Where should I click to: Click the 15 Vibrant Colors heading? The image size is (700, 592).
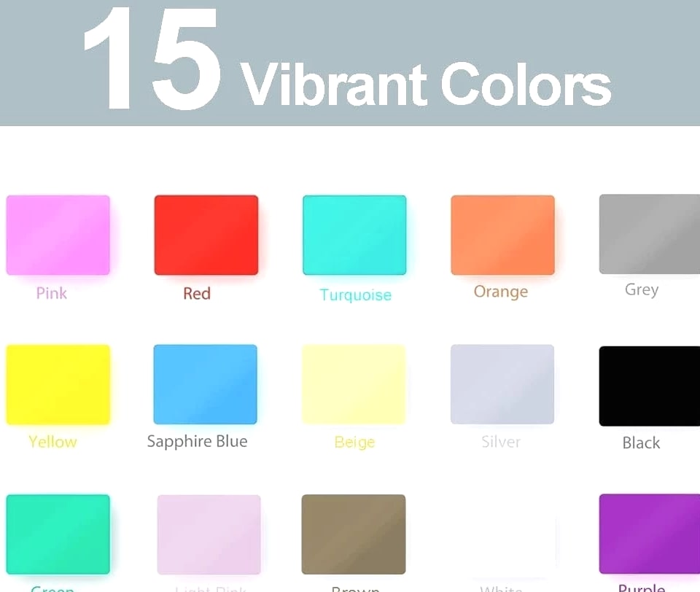coord(347,58)
